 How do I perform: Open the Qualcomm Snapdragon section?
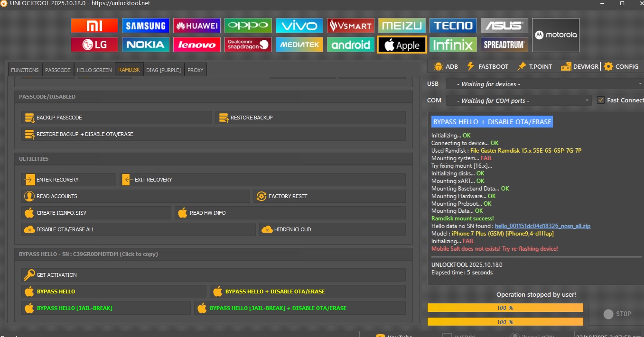tap(248, 45)
